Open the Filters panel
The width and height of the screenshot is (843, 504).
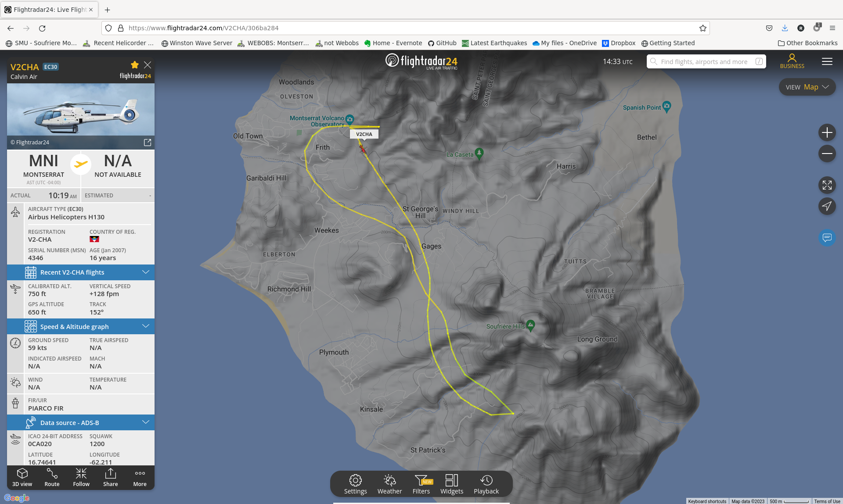(x=421, y=484)
